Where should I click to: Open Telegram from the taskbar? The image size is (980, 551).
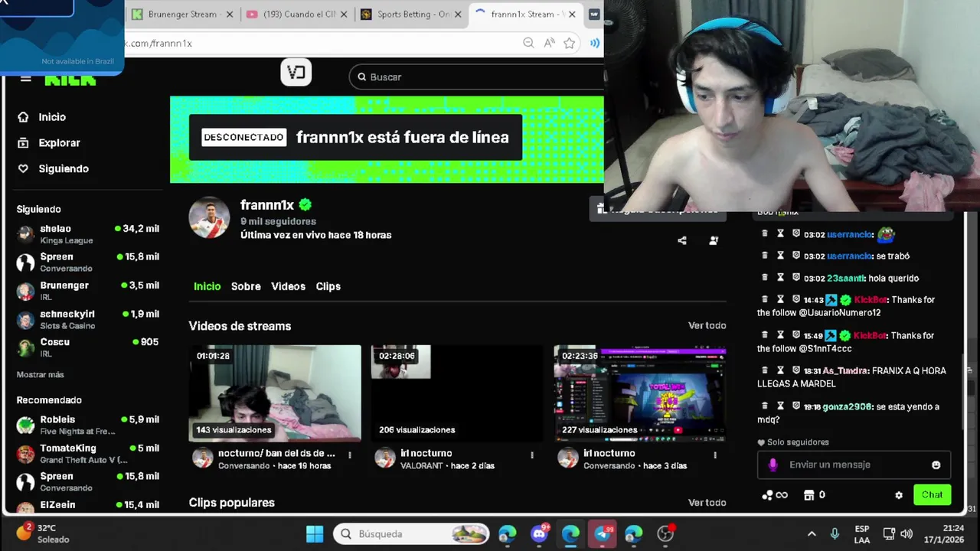[x=603, y=533]
